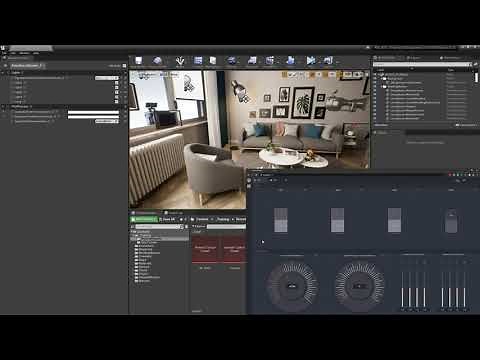
Task: Open the Show viewport dropdown
Action: (x=175, y=75)
